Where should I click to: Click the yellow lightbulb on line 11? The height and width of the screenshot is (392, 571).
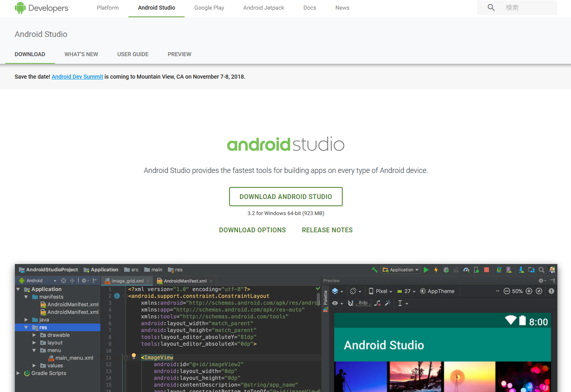(x=134, y=356)
